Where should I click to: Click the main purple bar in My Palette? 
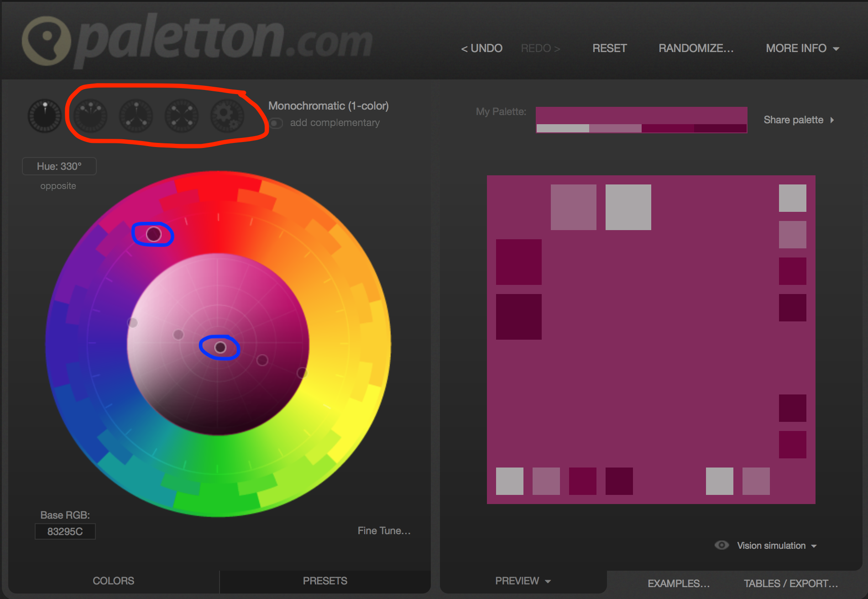[642, 116]
